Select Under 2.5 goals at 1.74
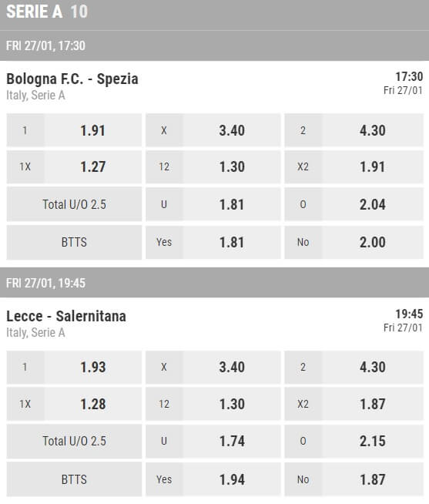This screenshot has width=429, height=504. (x=213, y=441)
